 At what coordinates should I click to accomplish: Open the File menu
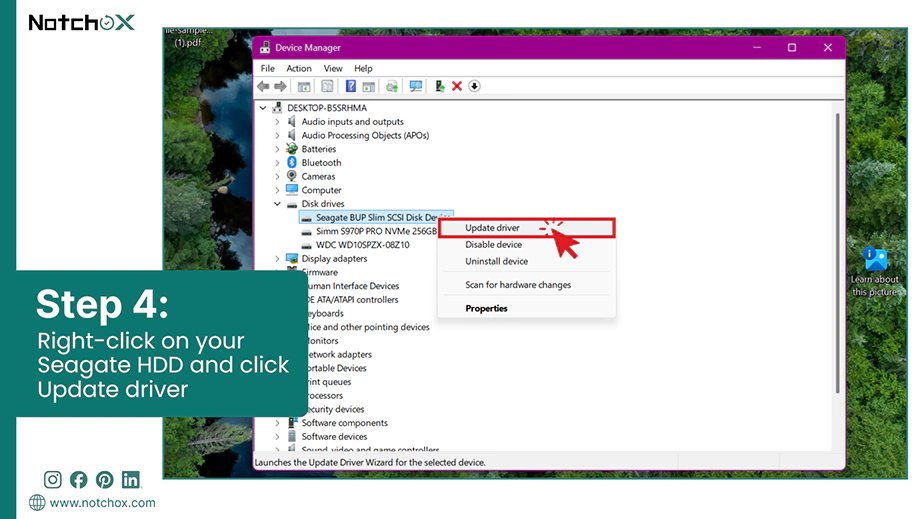click(268, 68)
